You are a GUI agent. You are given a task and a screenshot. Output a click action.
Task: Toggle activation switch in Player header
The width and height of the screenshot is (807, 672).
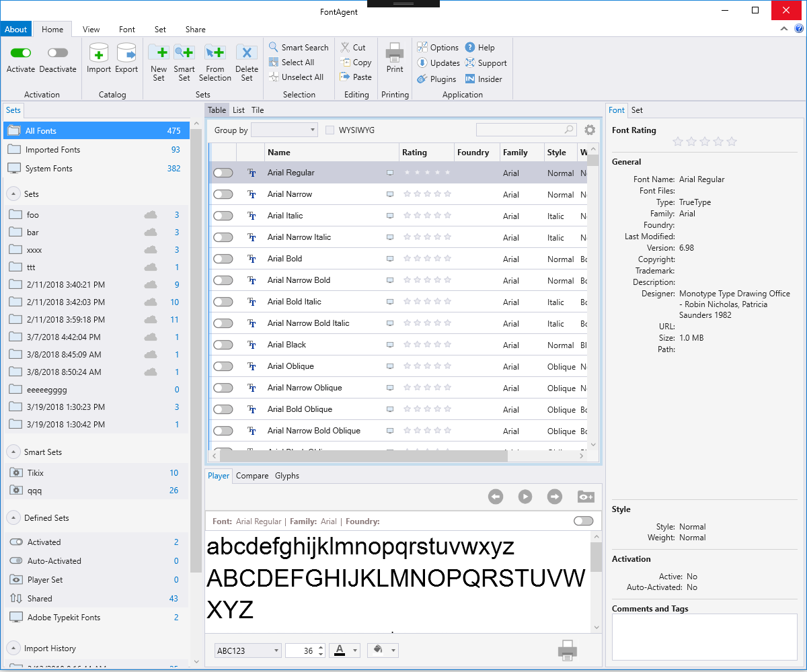point(584,521)
